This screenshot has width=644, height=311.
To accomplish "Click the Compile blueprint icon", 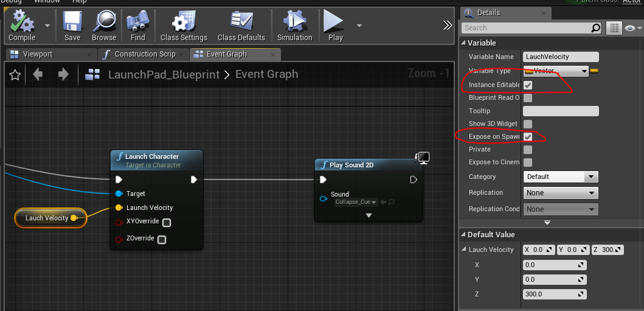I will (x=22, y=24).
